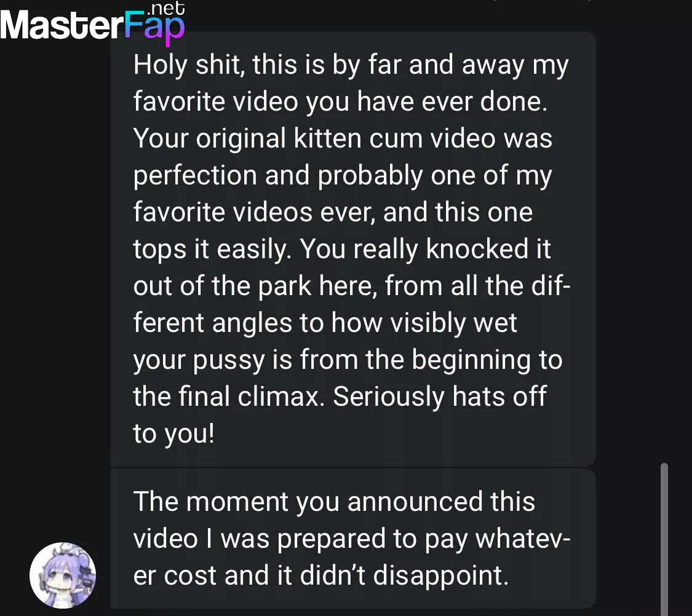Viewport: 692px width, 616px height.
Task: Click the white 'Master' part of the logo
Action: [62, 26]
